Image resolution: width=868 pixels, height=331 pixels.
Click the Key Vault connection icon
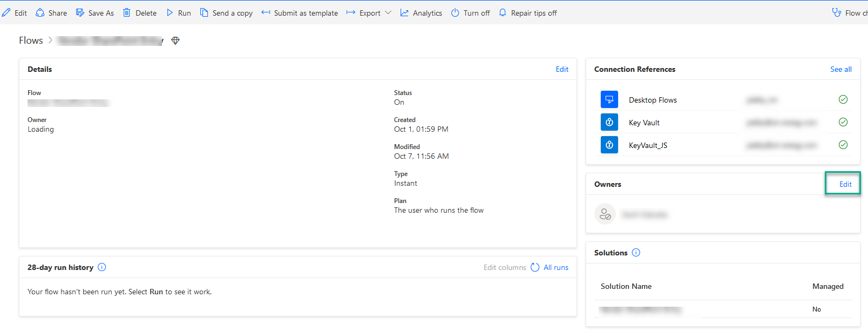coord(609,123)
